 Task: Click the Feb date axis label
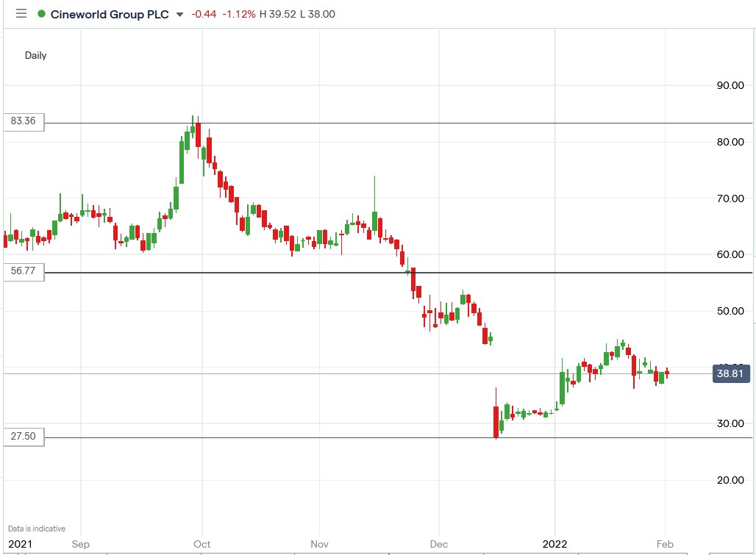coord(665,544)
